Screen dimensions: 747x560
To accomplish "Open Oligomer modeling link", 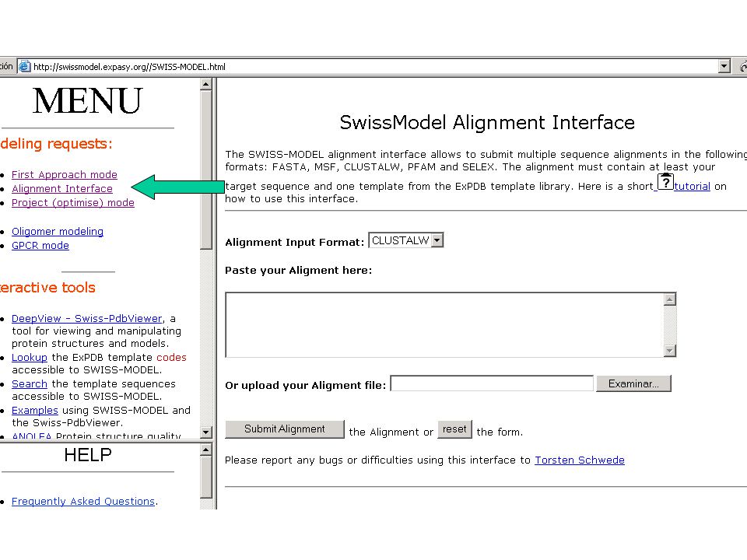I will pyautogui.click(x=57, y=232).
